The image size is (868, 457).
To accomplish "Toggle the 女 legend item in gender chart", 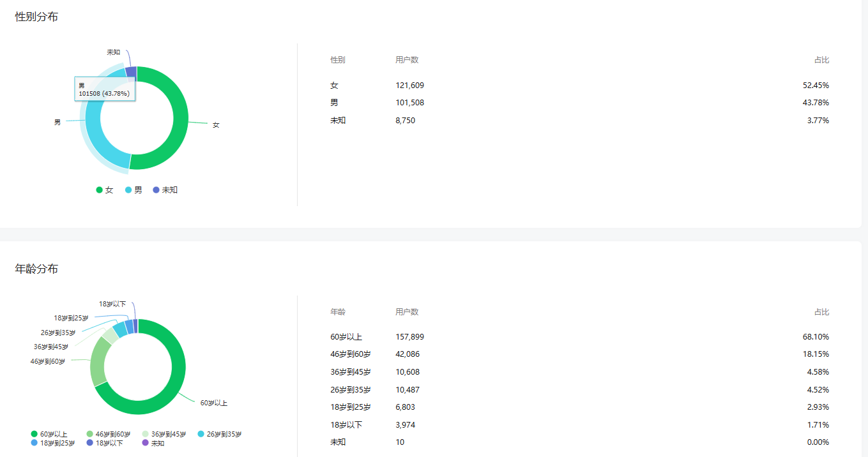I will [x=105, y=190].
